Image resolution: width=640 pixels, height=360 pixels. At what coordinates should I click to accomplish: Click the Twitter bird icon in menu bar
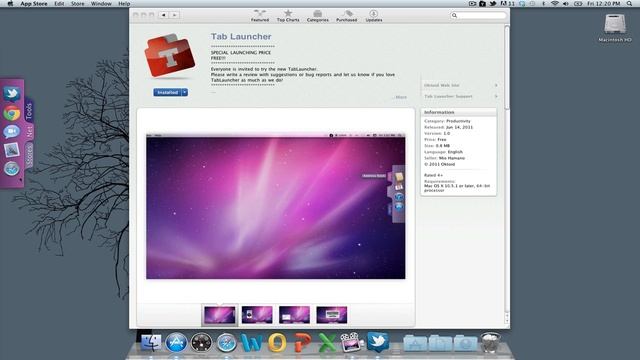tap(493, 3)
